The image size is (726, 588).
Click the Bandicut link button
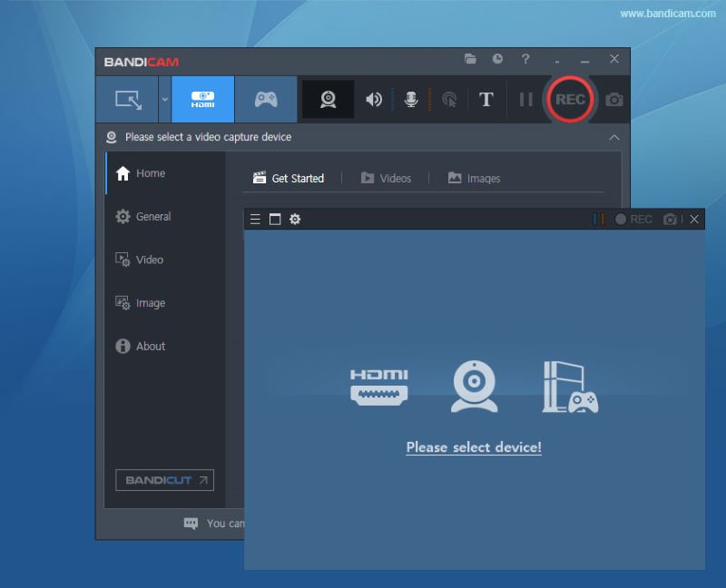(164, 480)
